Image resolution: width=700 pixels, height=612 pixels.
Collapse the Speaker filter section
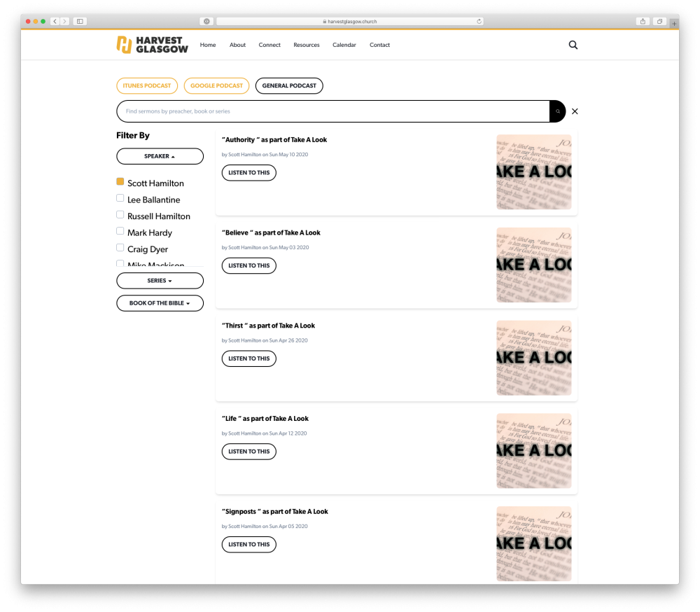tap(160, 156)
